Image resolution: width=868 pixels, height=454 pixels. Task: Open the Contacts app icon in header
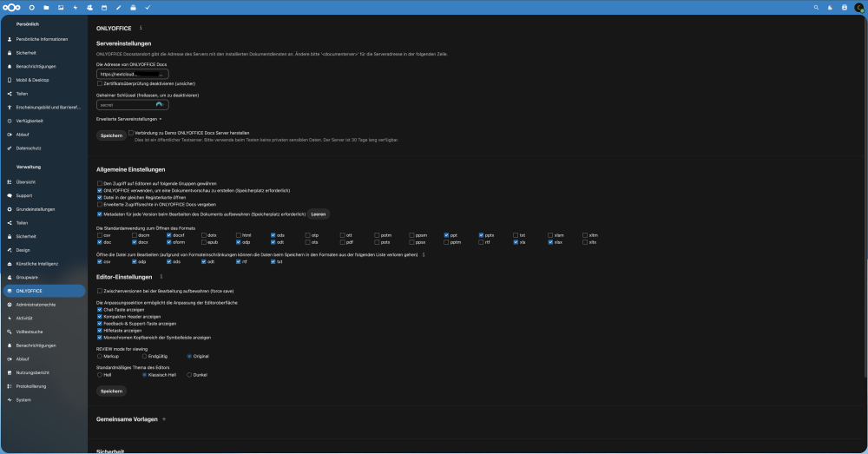[x=89, y=8]
